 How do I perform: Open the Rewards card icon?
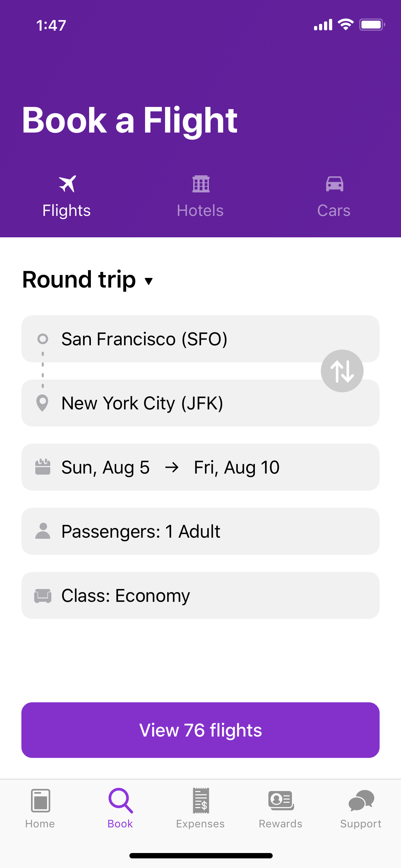pyautogui.click(x=281, y=800)
